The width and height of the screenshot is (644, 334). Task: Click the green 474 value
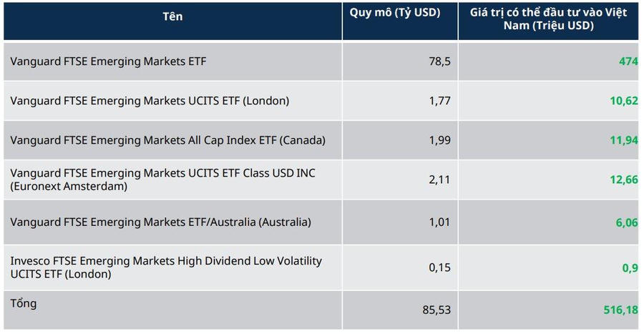tap(628, 62)
